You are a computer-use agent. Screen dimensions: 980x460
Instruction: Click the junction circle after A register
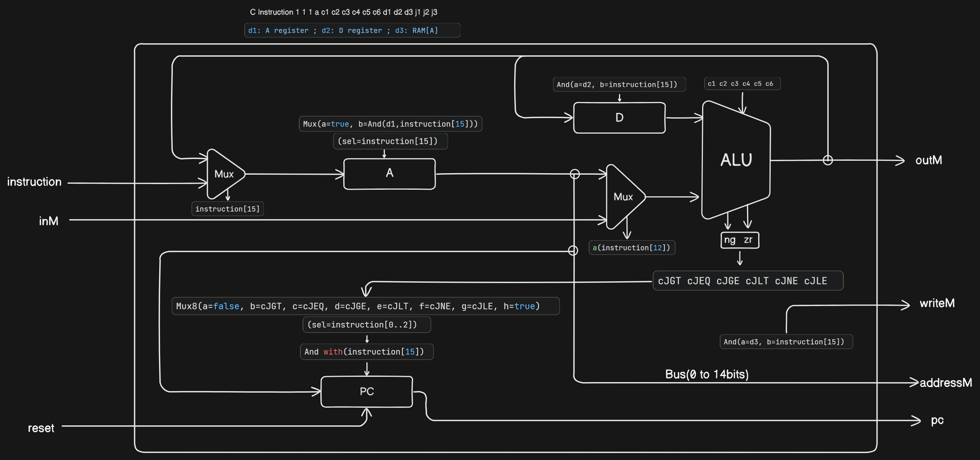pos(575,174)
